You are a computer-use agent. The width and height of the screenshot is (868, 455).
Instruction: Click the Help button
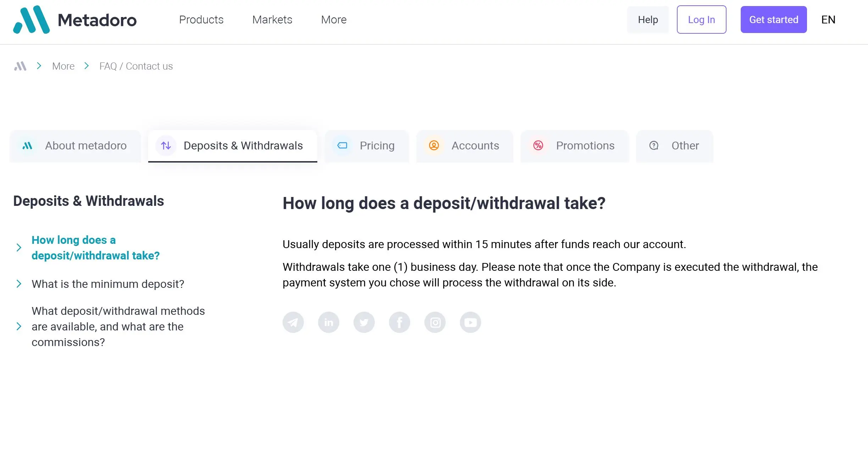click(x=647, y=20)
